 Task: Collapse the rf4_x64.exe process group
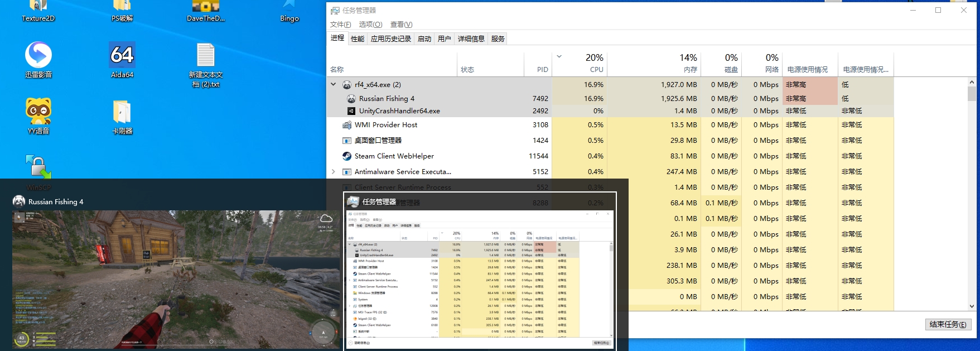(x=334, y=85)
